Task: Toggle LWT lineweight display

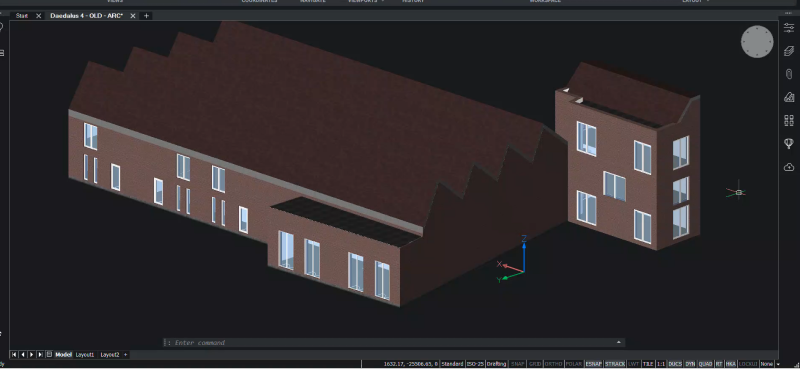Action: (x=633, y=364)
